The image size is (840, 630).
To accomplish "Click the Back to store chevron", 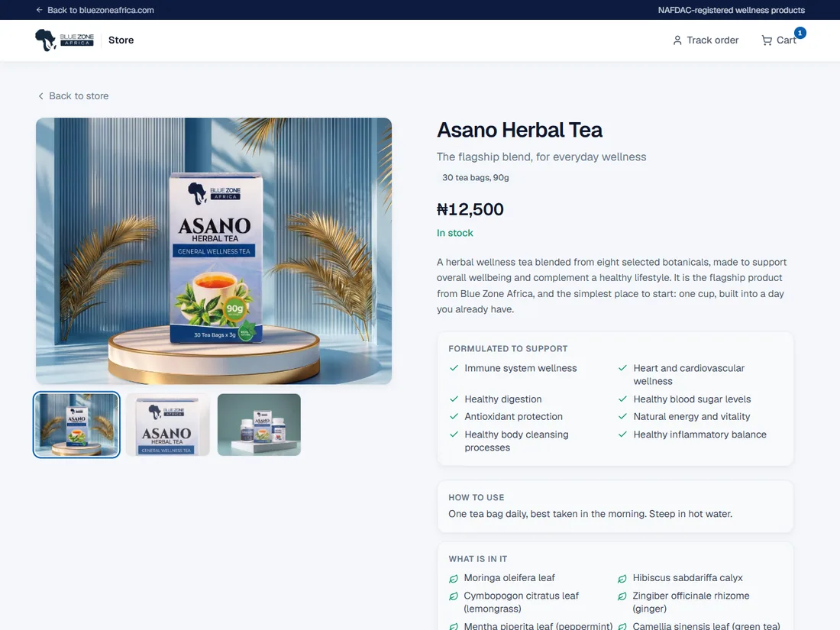I will [x=40, y=96].
